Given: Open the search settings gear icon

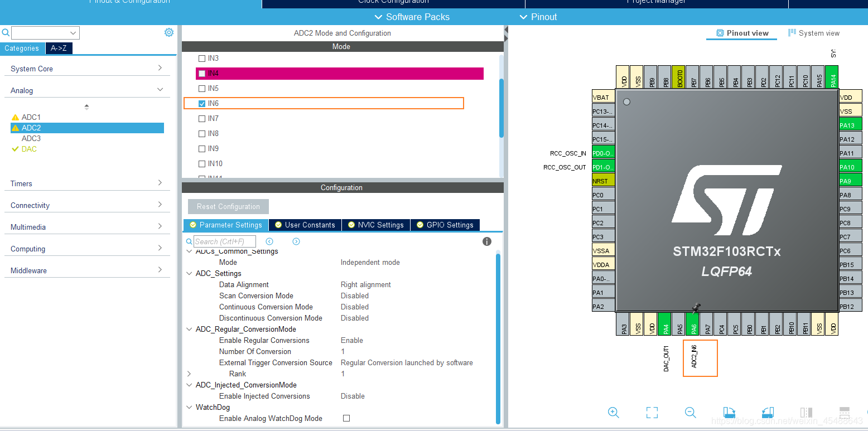Looking at the screenshot, I should [x=169, y=32].
